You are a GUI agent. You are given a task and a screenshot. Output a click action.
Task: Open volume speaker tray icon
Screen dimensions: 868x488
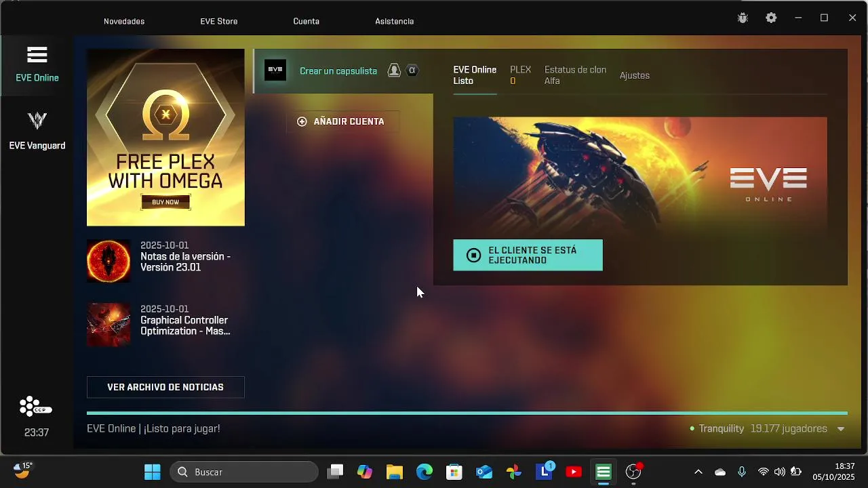(780, 472)
